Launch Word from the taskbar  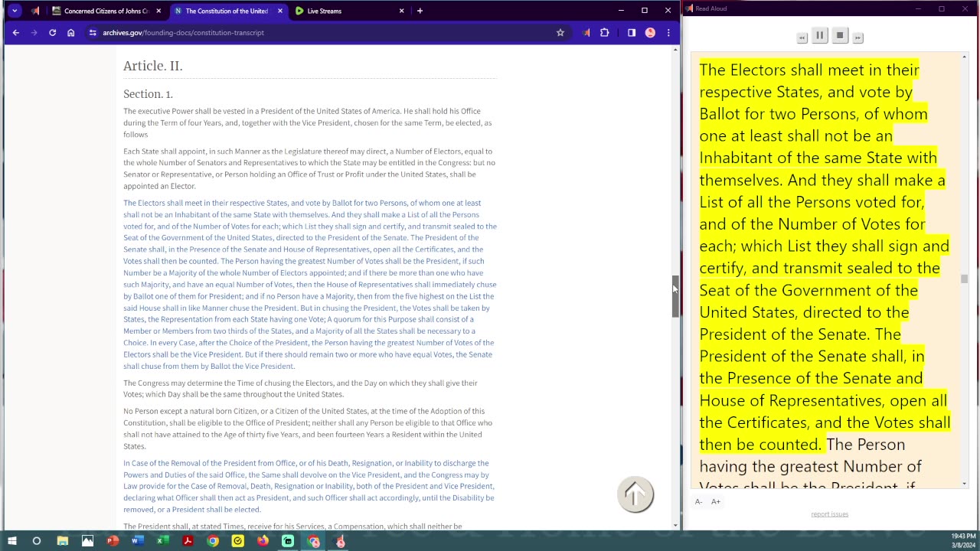(138, 541)
